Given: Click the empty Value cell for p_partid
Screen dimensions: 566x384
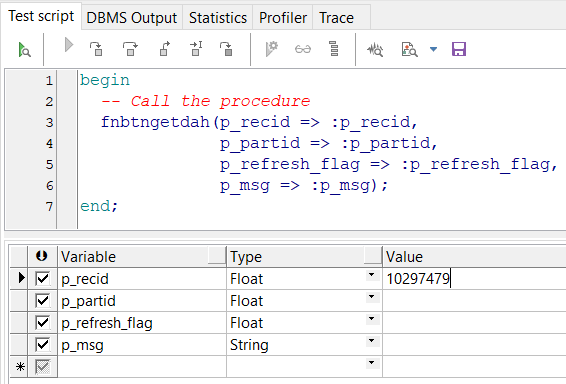Looking at the screenshot, I should tap(474, 301).
